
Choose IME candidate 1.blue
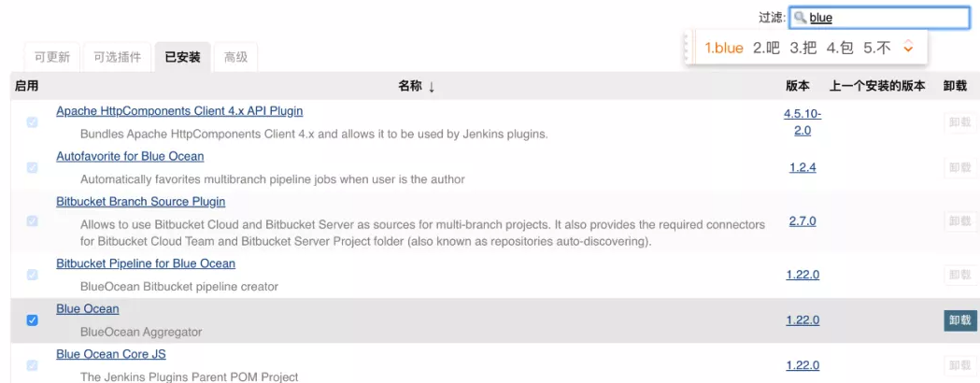tap(724, 48)
